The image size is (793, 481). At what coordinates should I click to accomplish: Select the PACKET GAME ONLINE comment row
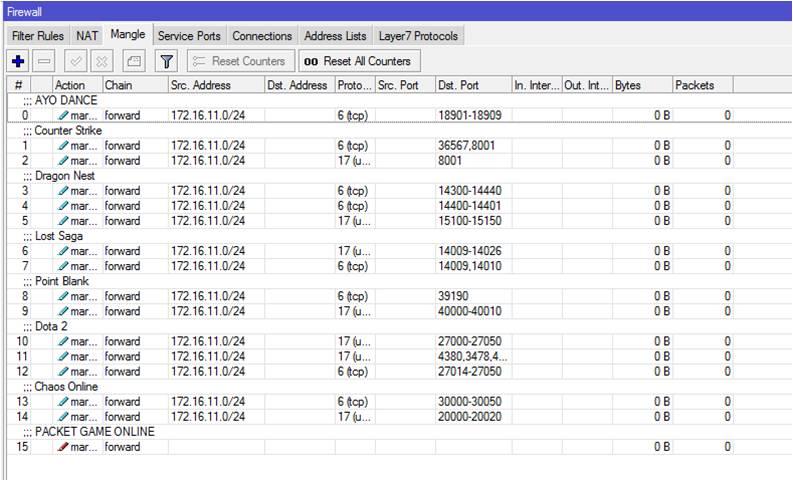400,432
